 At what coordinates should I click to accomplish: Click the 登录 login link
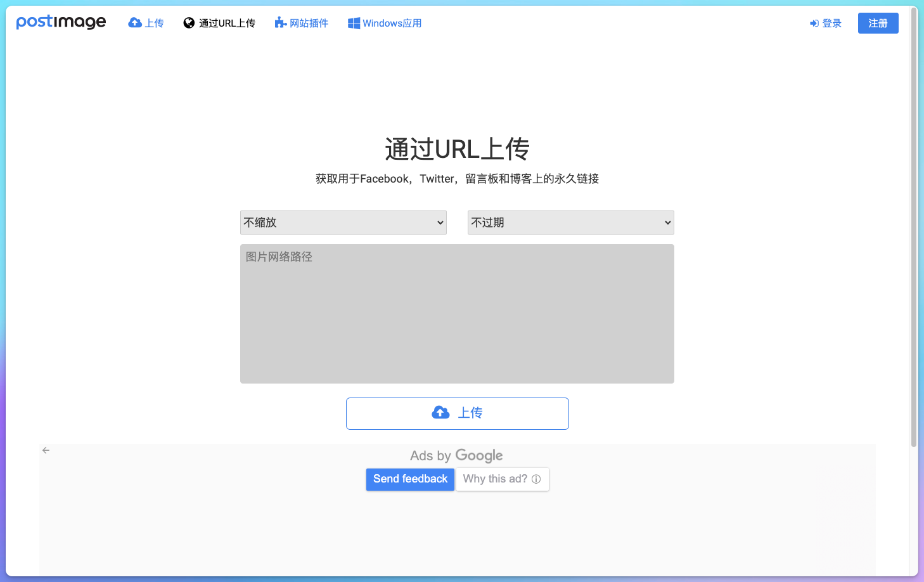[831, 23]
